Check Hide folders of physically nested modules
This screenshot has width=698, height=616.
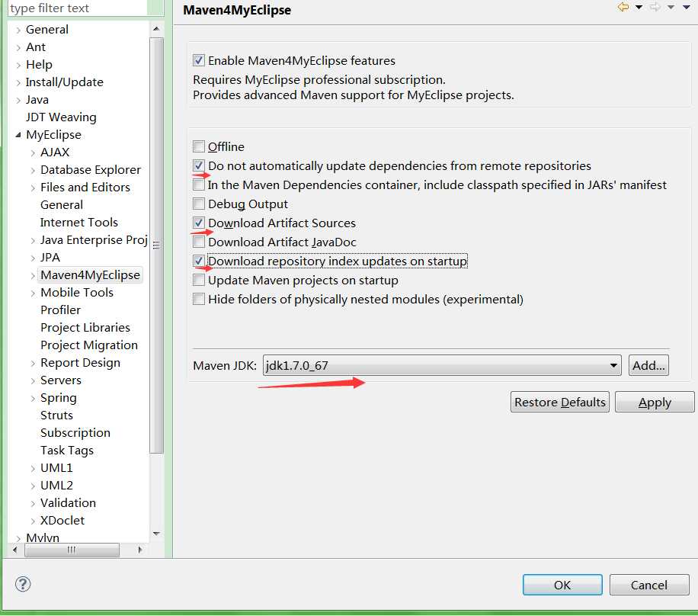(x=199, y=300)
